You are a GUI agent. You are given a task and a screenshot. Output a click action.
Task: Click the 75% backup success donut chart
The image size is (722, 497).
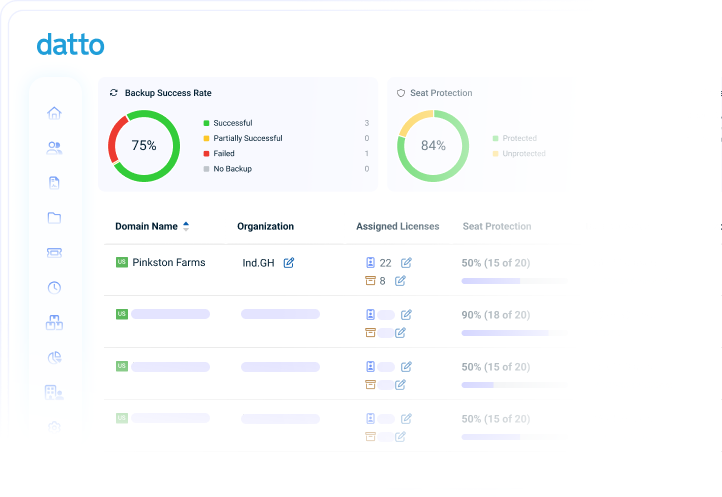coord(144,146)
